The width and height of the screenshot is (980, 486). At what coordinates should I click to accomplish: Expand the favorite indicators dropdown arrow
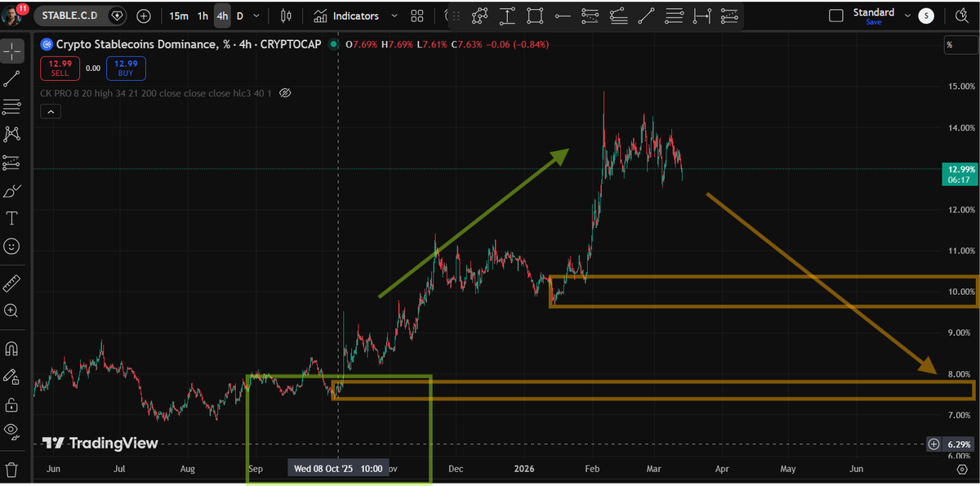[x=394, y=16]
